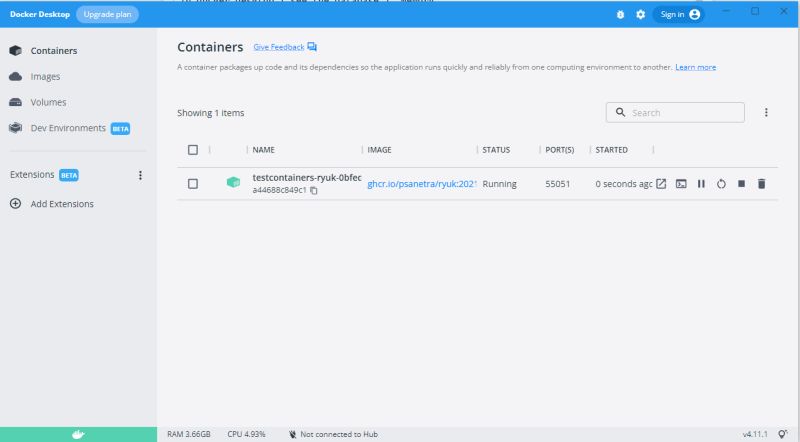
Task: Click the Upgrade plan button
Action: pos(107,14)
